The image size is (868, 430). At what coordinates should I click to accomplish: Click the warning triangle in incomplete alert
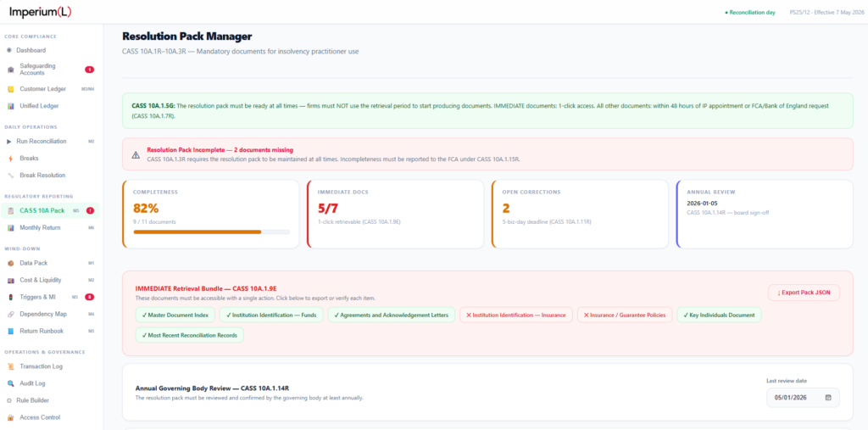pyautogui.click(x=136, y=154)
